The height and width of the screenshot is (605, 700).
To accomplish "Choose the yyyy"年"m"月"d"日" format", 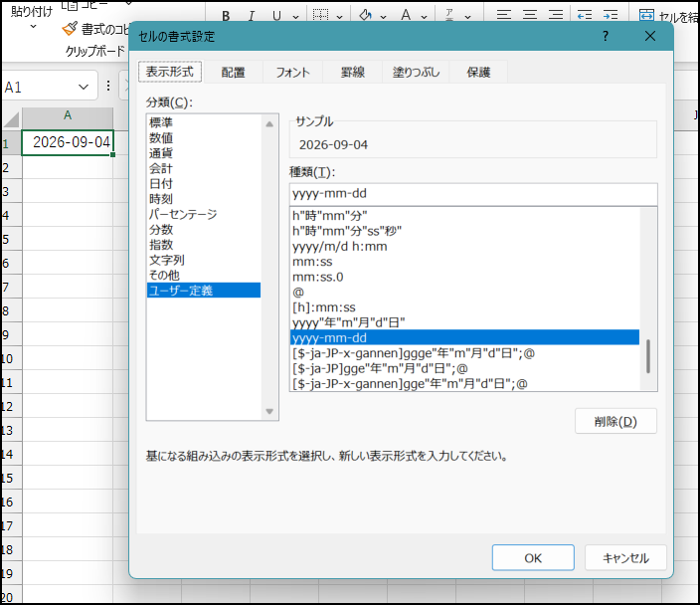I will [464, 322].
